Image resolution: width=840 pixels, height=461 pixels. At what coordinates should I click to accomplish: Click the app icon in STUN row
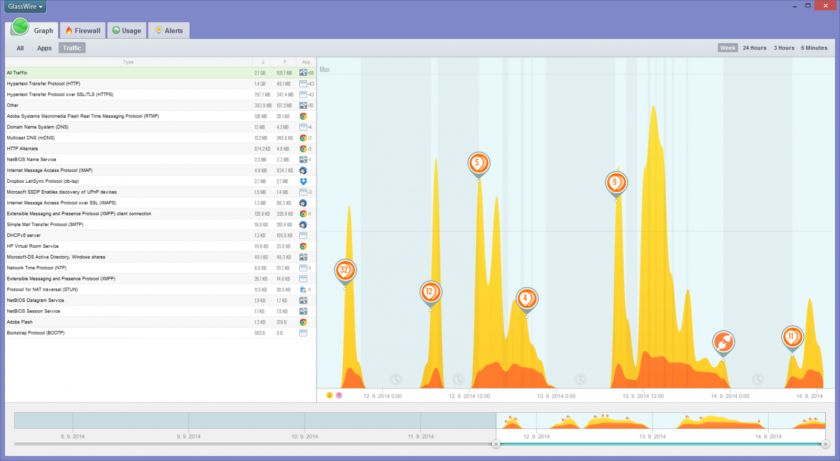(303, 289)
